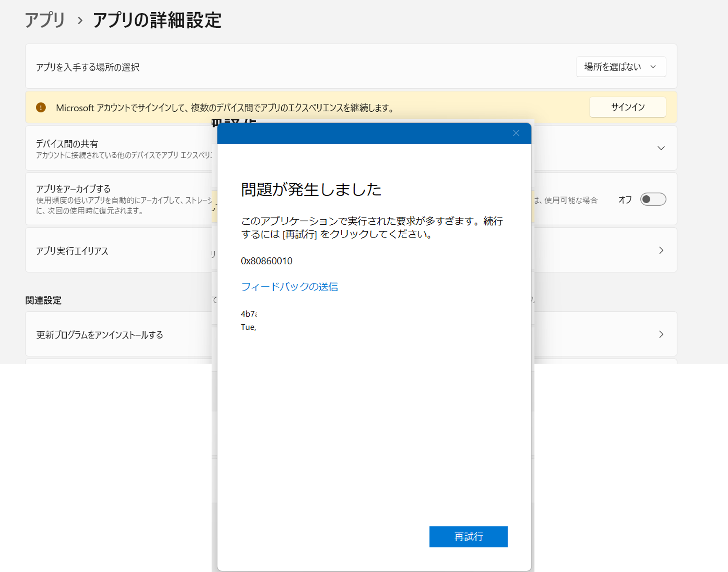
Task: Select error code 0x80860010 text
Action: coord(267,261)
